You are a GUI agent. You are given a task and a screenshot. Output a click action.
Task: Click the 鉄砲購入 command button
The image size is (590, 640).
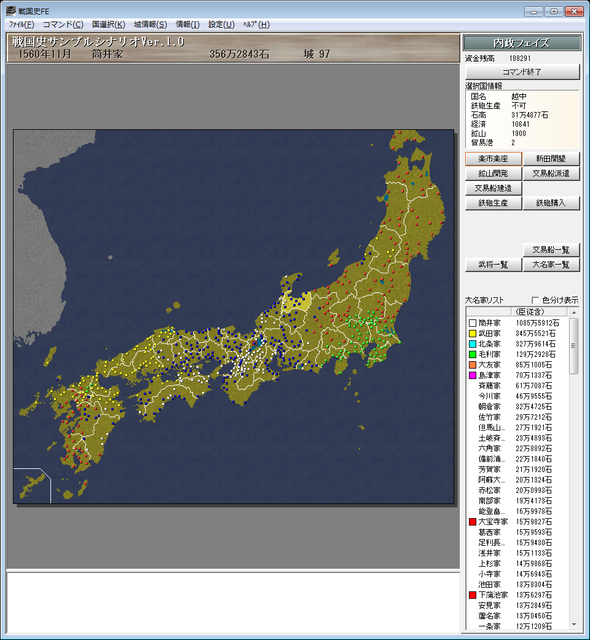pyautogui.click(x=551, y=203)
